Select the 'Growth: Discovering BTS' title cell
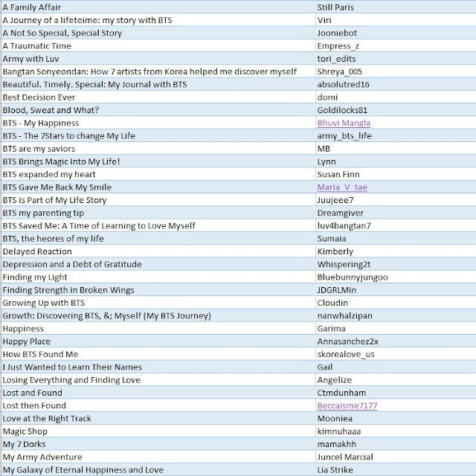This screenshot has width=476, height=476. (x=158, y=315)
